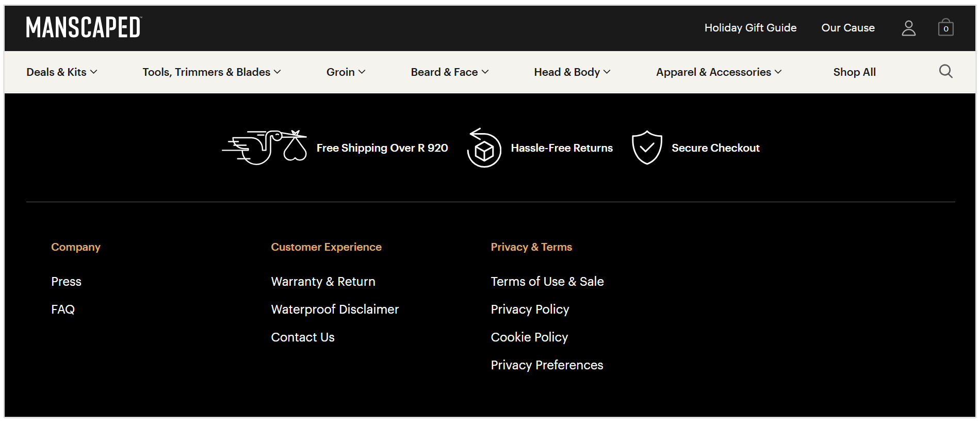
Task: Open the Warranty & Return page
Action: (323, 282)
